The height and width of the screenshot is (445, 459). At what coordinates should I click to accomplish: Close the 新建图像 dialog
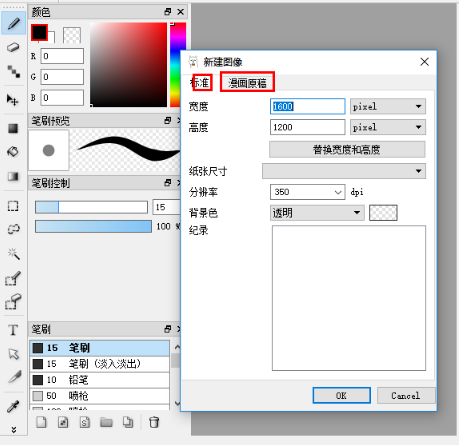click(x=424, y=62)
